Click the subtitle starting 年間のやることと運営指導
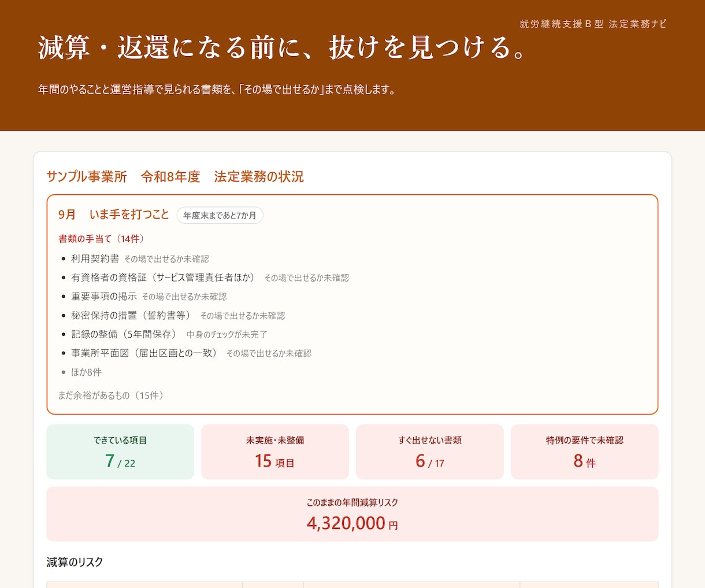Screen dimensions: 705x588 [x=217, y=90]
